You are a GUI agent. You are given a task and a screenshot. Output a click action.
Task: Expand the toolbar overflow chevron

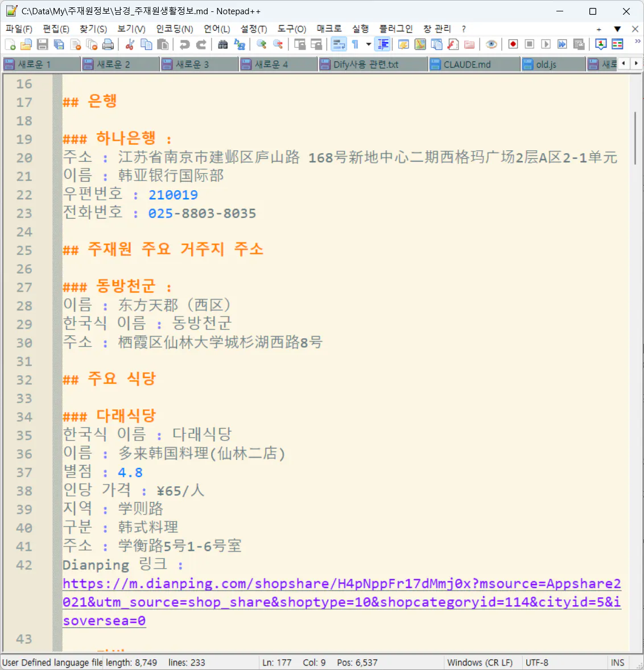pos(637,41)
